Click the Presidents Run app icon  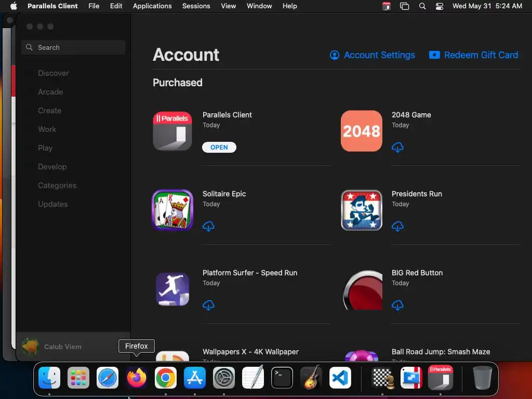(x=362, y=210)
